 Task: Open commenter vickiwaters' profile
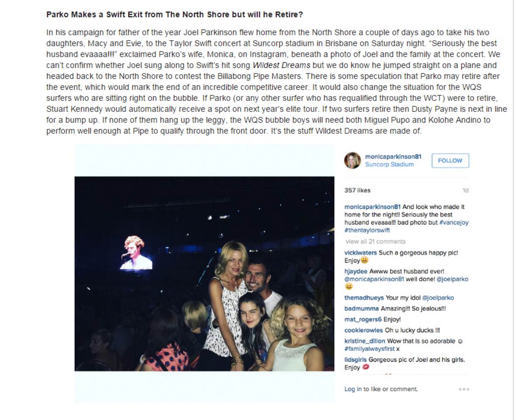click(361, 253)
